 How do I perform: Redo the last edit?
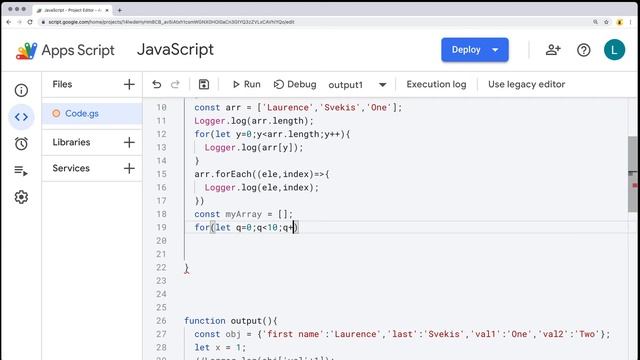tap(176, 84)
